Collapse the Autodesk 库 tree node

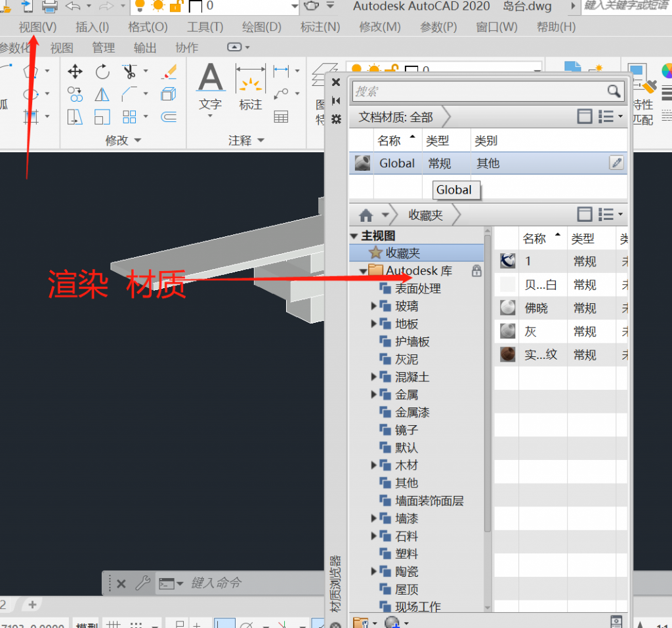tap(364, 270)
